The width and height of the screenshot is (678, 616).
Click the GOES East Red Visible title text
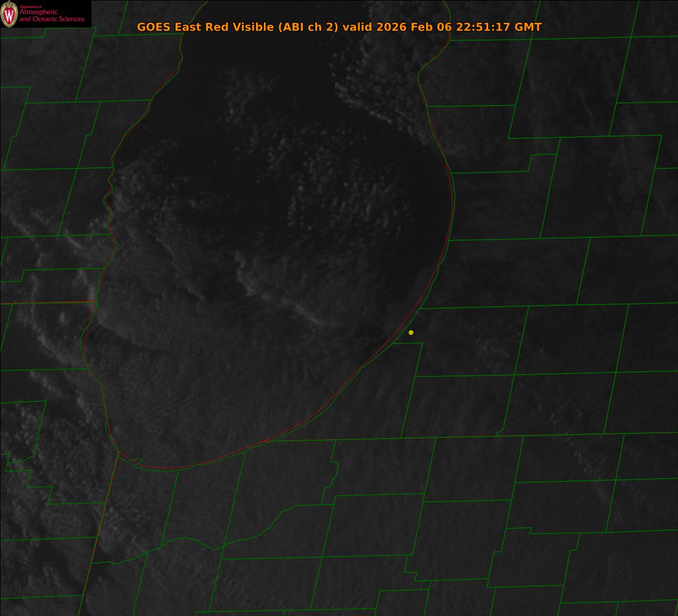coord(339,27)
